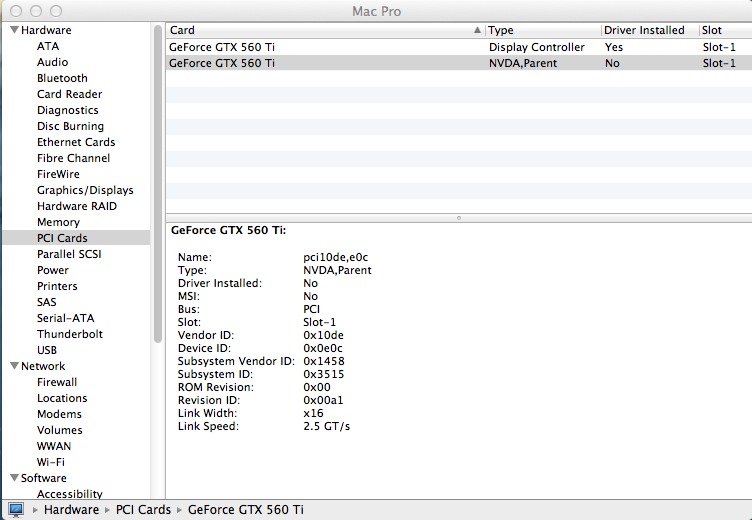This screenshot has width=752, height=520.
Task: Click PCI Cards in the path bar
Action: click(143, 509)
